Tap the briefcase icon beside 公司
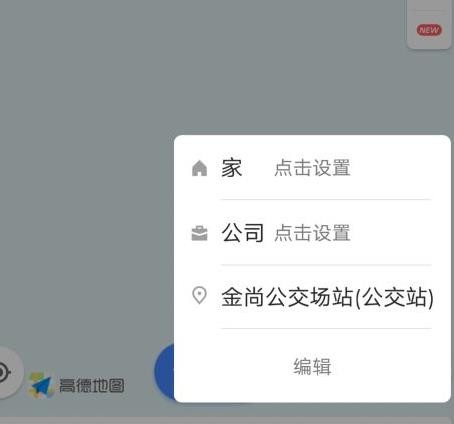Viewport: 454px width, 424px height. coord(199,233)
